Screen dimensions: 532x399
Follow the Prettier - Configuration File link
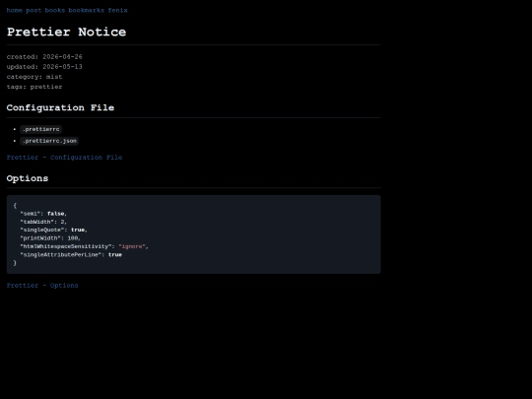[x=64, y=157]
